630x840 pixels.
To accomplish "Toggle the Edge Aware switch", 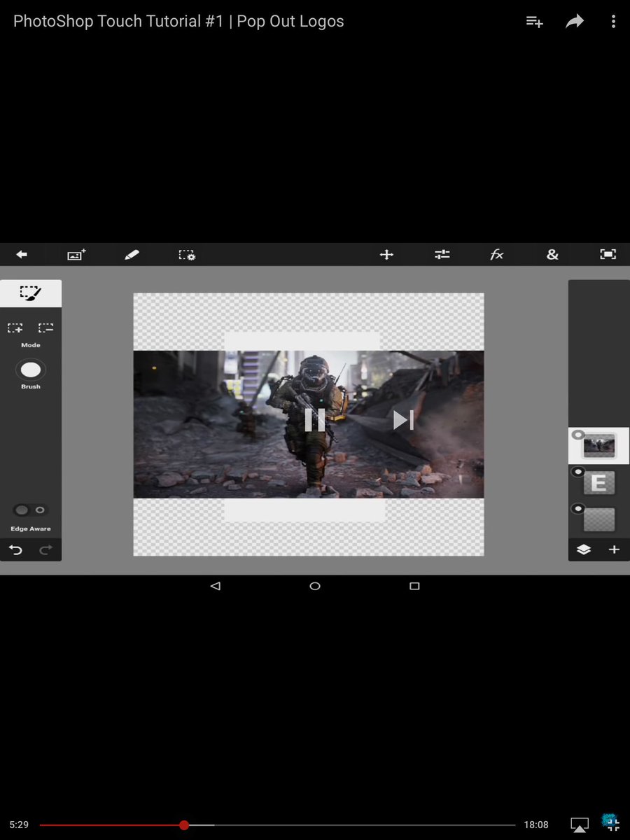I will tap(31, 510).
